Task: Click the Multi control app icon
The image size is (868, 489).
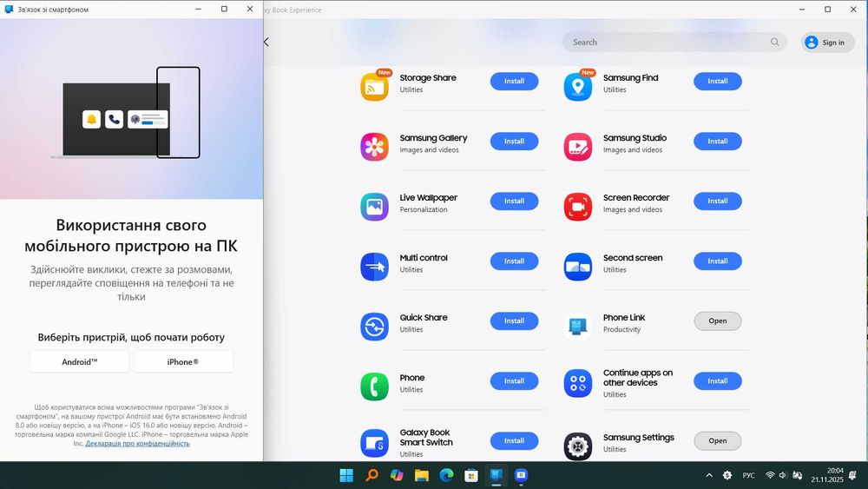Action: 374,267
